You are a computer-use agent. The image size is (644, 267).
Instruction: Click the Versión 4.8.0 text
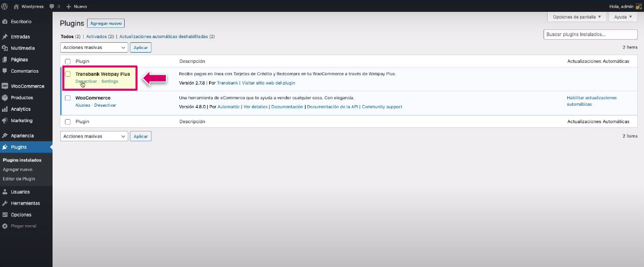click(192, 107)
